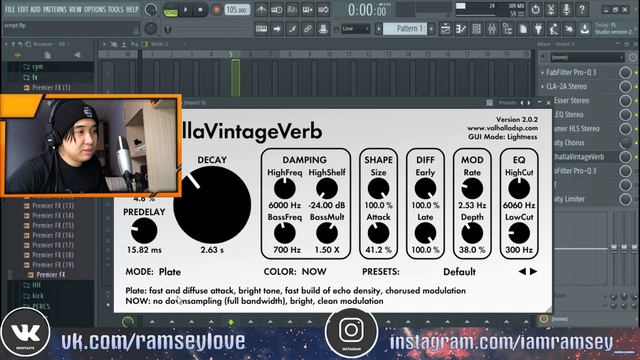Click the file tab icon in Browser
The image size is (640, 360).
point(47,56)
